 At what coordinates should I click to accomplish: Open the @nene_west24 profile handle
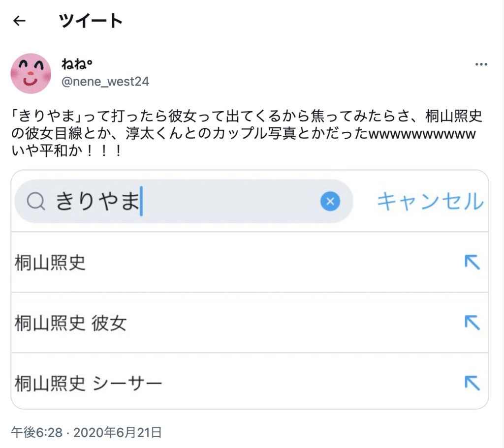pos(105,82)
